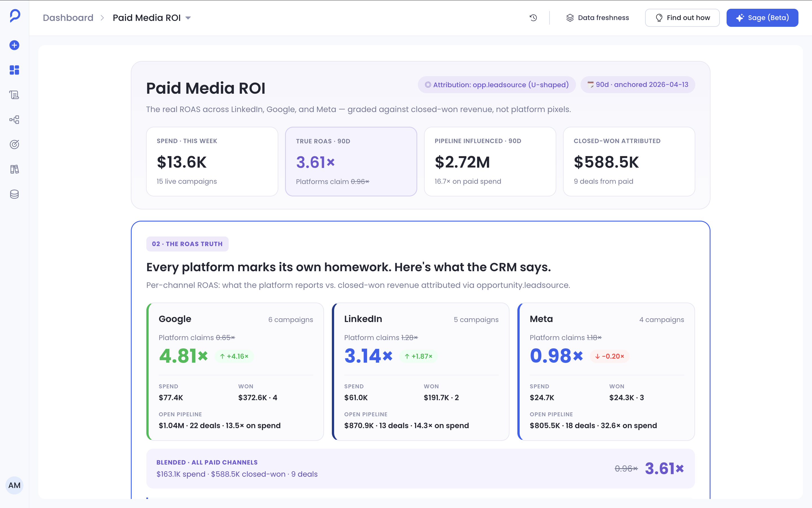Click Google open pipeline $1.04M line
This screenshot has width=812, height=508.
(219, 425)
